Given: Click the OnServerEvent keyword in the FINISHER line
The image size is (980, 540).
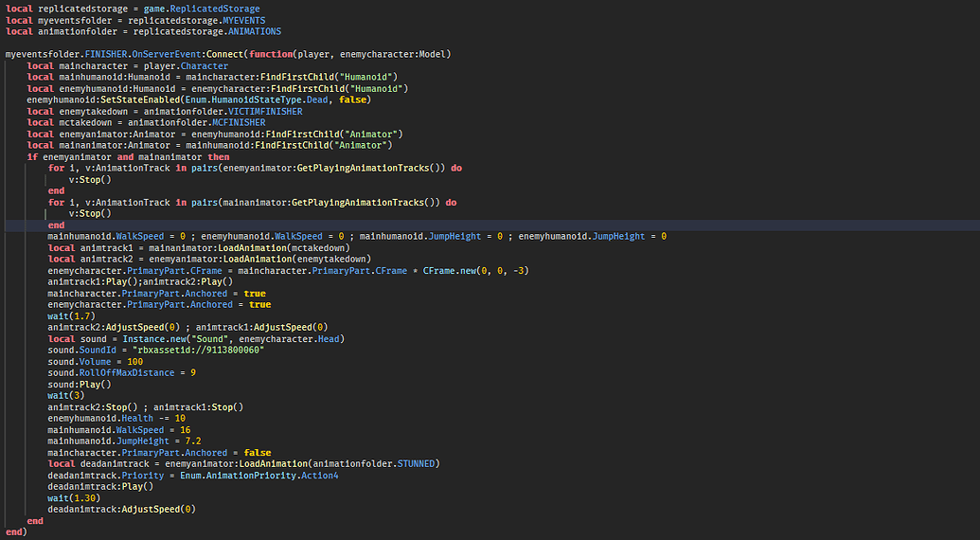Looking at the screenshot, I should pos(167,54).
